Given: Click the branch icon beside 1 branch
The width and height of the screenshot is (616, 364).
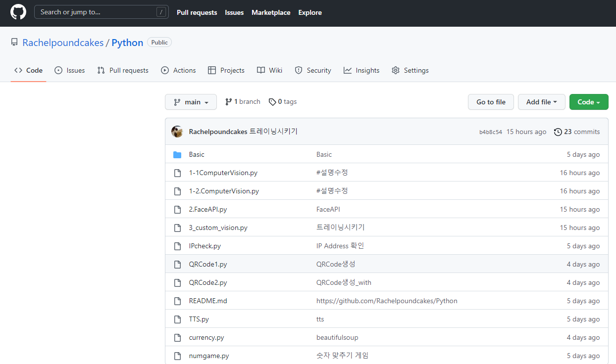Looking at the screenshot, I should click(x=228, y=102).
